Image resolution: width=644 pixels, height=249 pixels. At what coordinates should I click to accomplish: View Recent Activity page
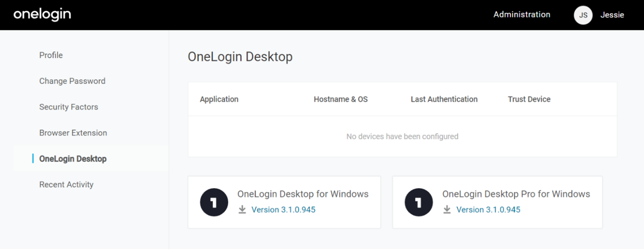[x=66, y=184]
